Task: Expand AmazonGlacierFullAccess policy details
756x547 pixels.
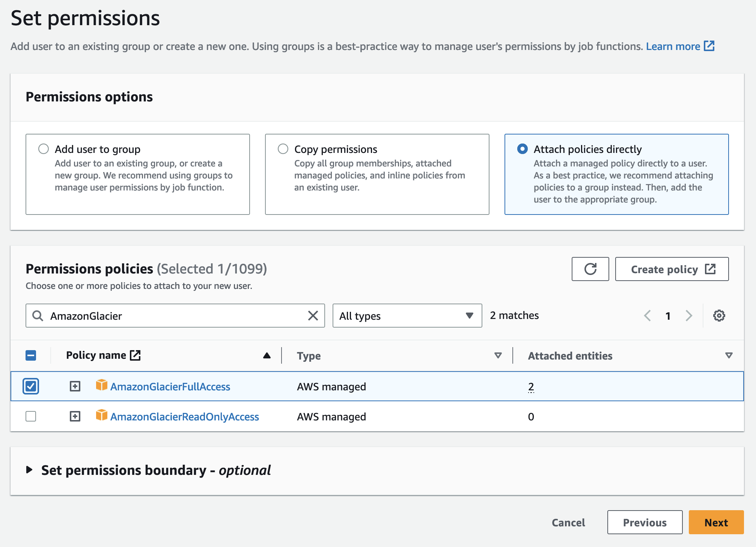Action: click(75, 386)
